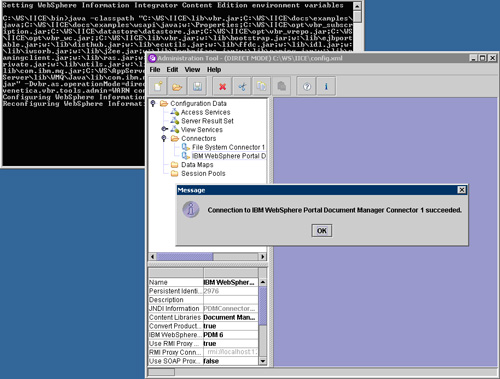
Task: Click the Open folder toolbar icon
Action: click(177, 86)
